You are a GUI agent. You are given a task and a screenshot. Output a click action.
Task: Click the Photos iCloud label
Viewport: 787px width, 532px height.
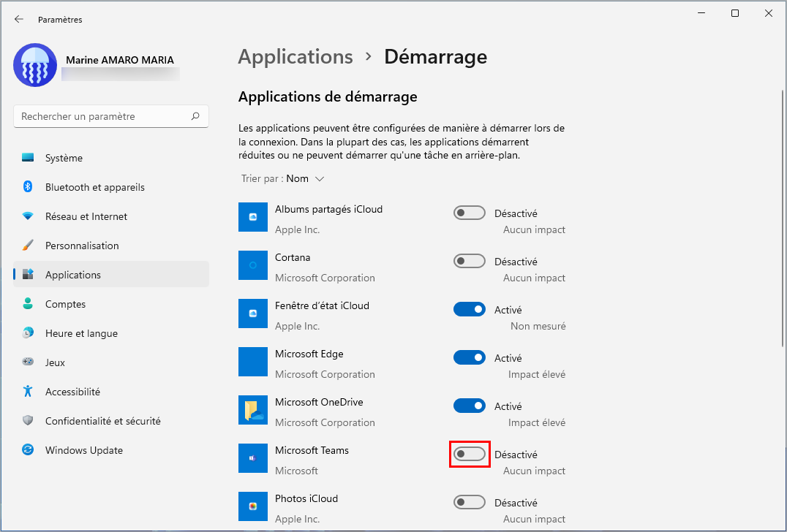coord(306,498)
